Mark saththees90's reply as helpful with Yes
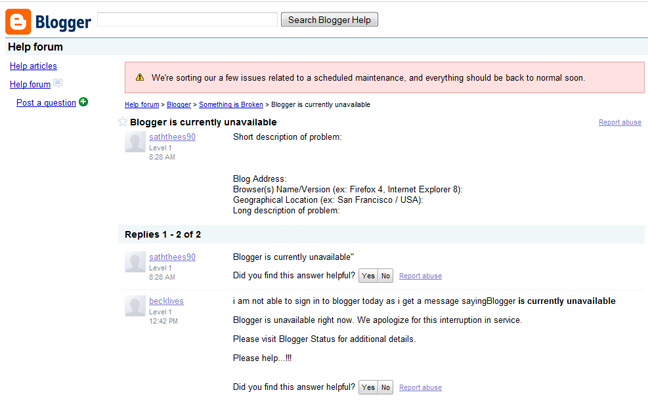648x405 pixels. (x=368, y=276)
